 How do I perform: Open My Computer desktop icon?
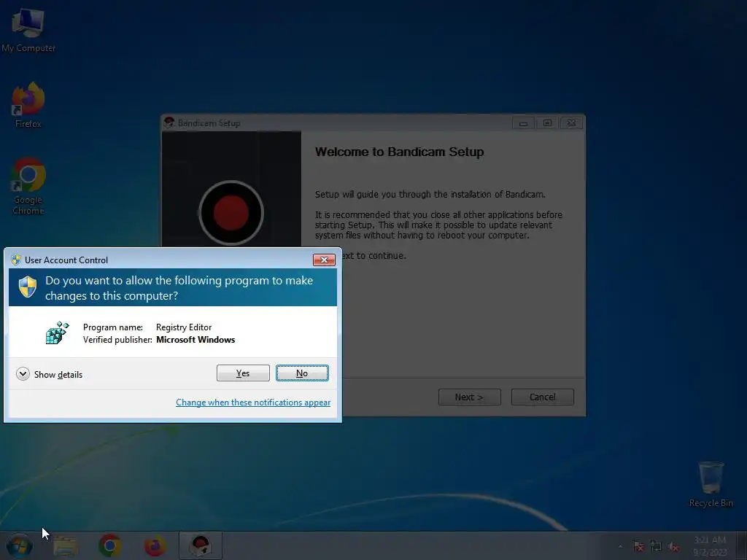[28, 30]
